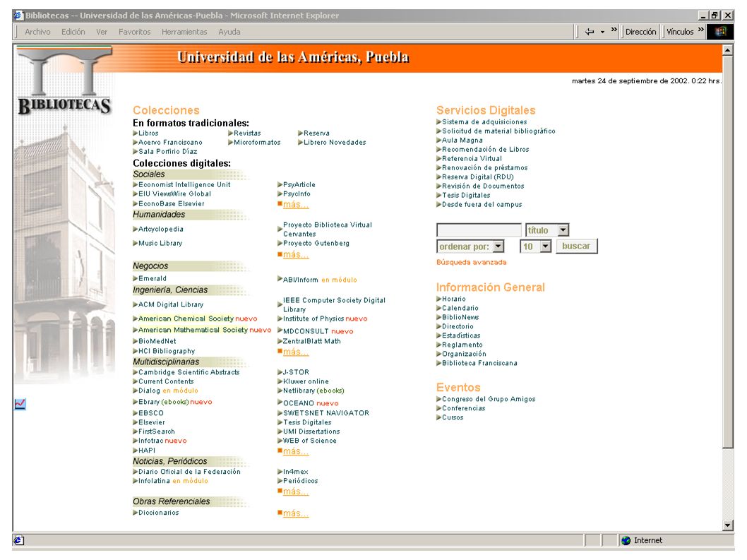747x560 pixels.
Task: Open the ordenar por dropdown
Action: 498,246
